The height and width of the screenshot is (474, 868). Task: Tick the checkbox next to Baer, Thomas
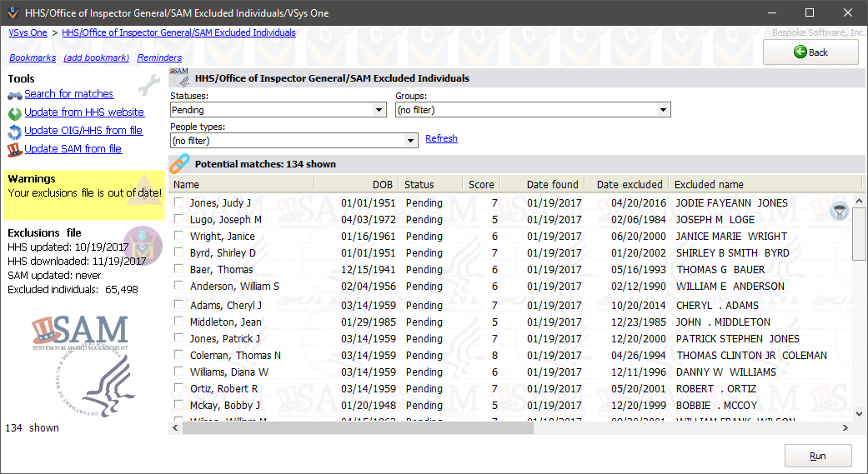coord(179,269)
